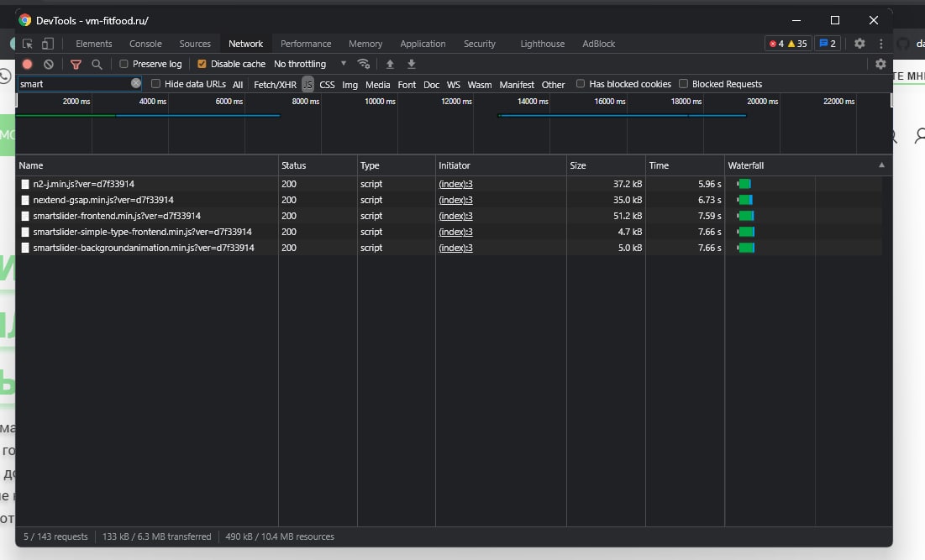Switch to the Elements tab
Image resolution: width=925 pixels, height=560 pixels.
tap(94, 44)
